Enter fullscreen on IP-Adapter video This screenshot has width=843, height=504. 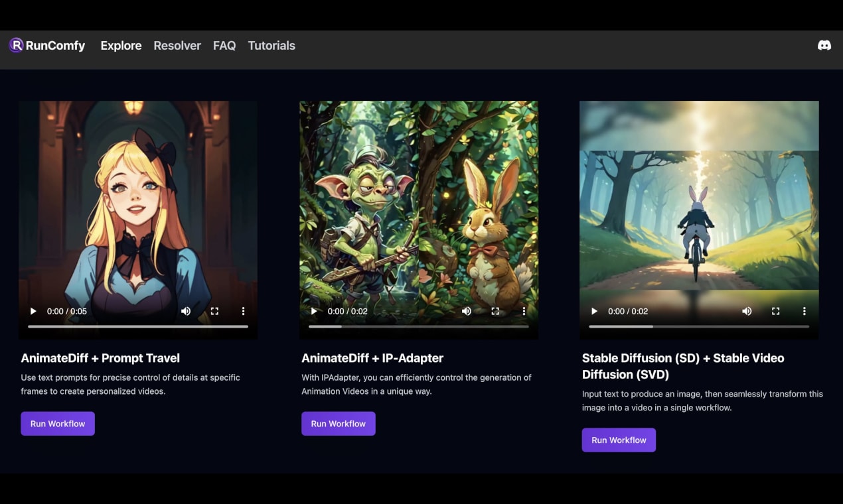coord(495,311)
